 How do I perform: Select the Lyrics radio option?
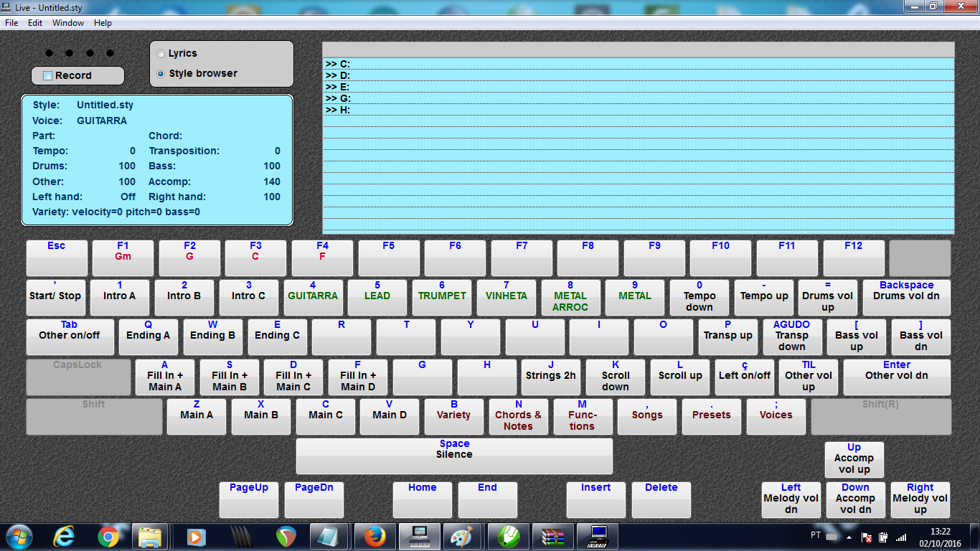coord(161,54)
